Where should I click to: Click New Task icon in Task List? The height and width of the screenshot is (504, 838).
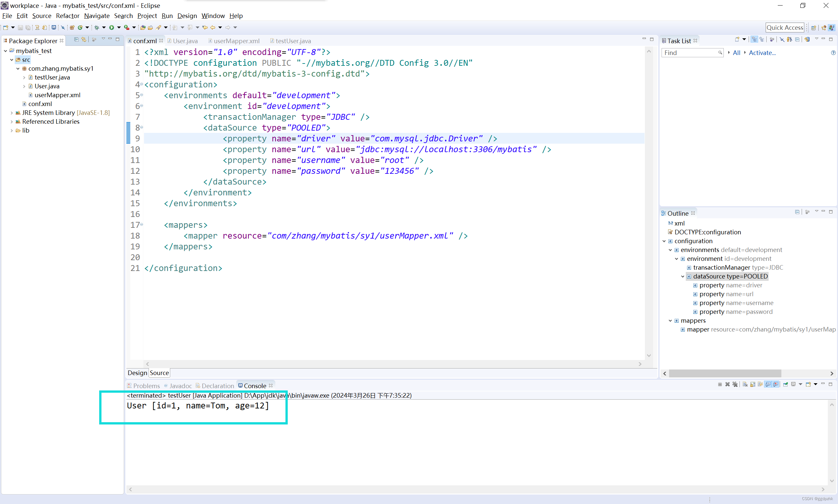(737, 40)
